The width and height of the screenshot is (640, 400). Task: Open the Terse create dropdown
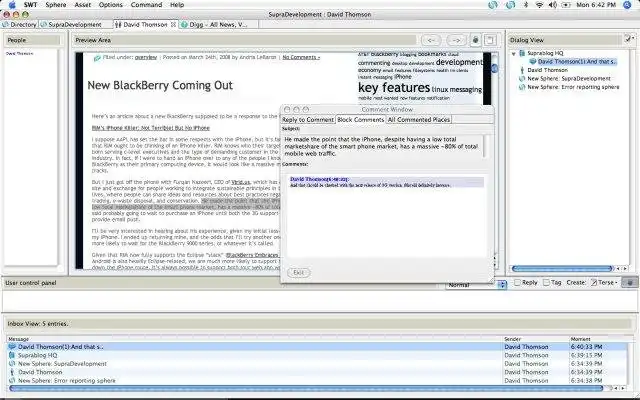(x=604, y=282)
